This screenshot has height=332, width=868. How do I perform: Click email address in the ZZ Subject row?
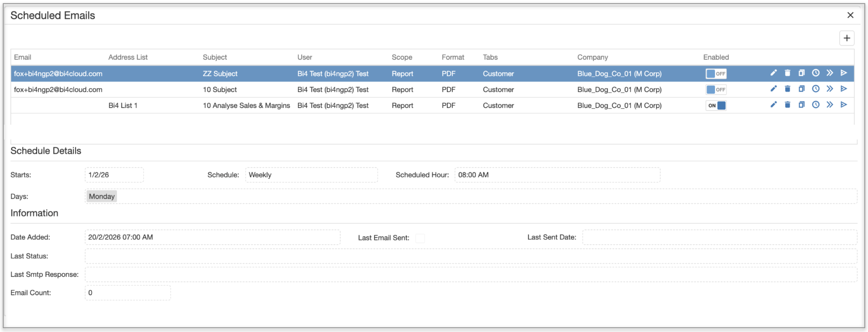pos(58,73)
